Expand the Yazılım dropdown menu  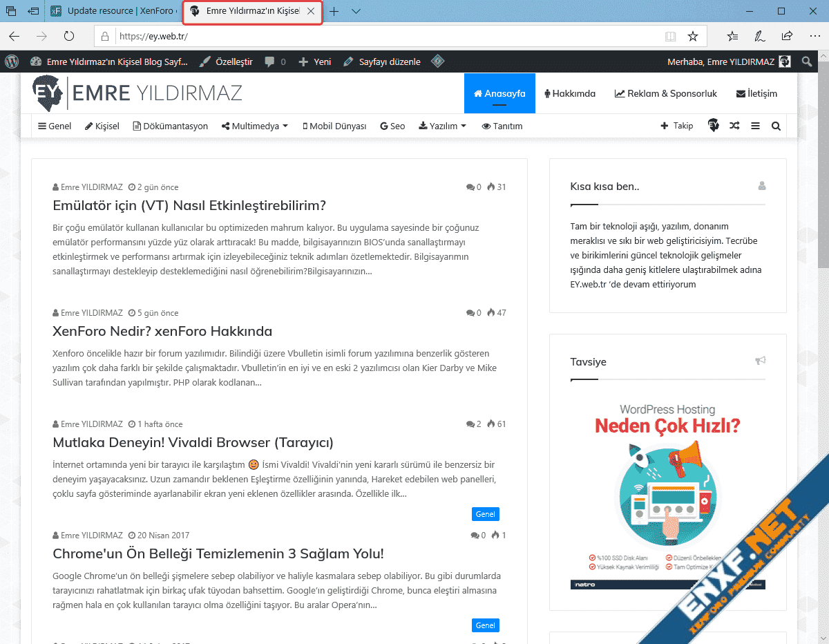tap(442, 126)
